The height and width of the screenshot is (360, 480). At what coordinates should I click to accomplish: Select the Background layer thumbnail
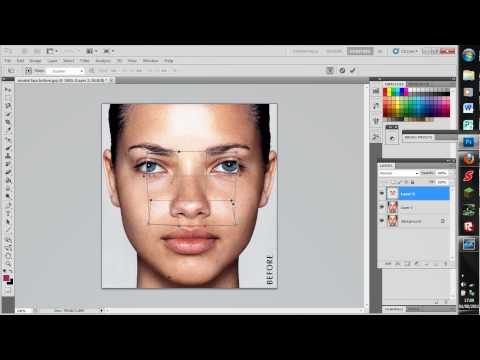(392, 221)
